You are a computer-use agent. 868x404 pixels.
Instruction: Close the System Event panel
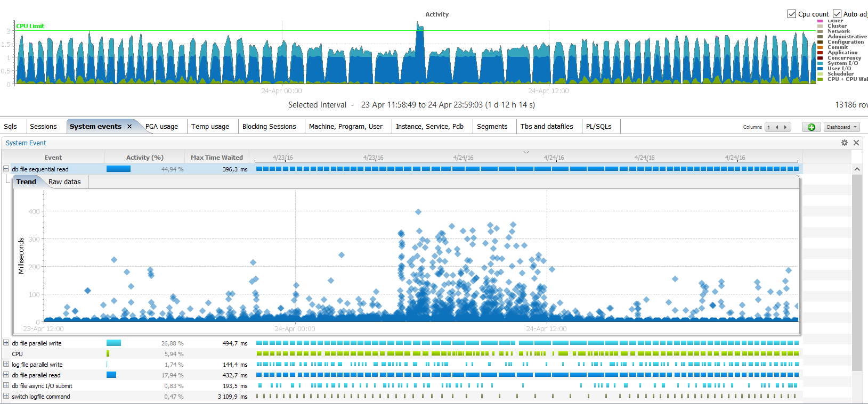click(856, 143)
